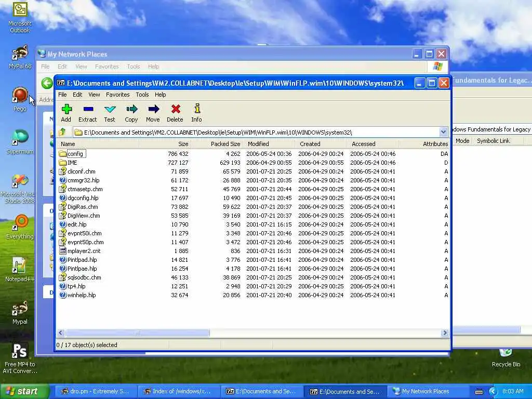
Task: Open the File menu in 7-Zip
Action: (x=62, y=95)
